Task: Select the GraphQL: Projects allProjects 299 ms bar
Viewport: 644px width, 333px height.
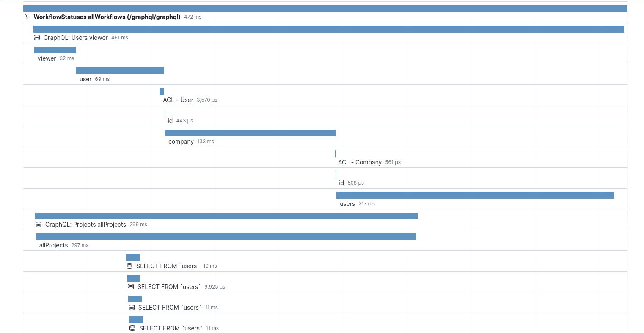Action: click(x=226, y=216)
